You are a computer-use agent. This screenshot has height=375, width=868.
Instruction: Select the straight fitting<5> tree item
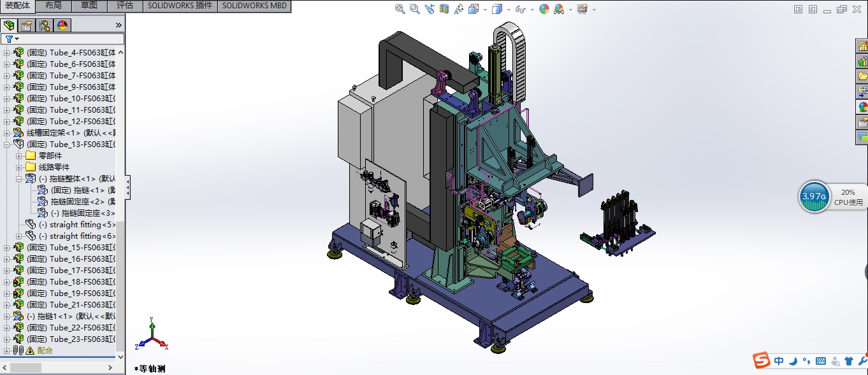click(x=75, y=225)
